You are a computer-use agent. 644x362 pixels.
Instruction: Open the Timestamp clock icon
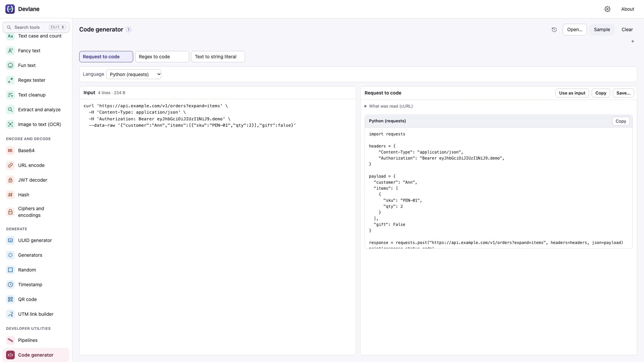pyautogui.click(x=10, y=285)
